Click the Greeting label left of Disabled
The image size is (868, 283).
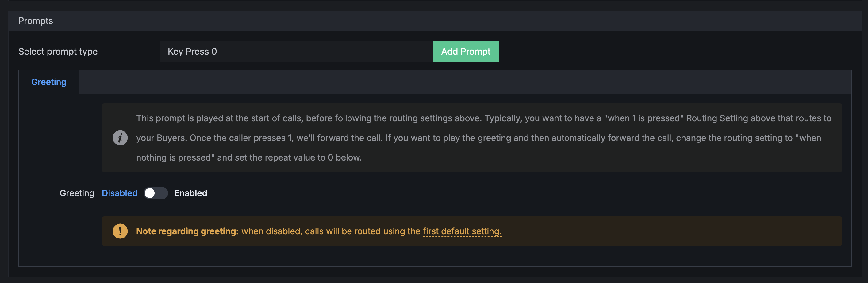[x=77, y=193]
